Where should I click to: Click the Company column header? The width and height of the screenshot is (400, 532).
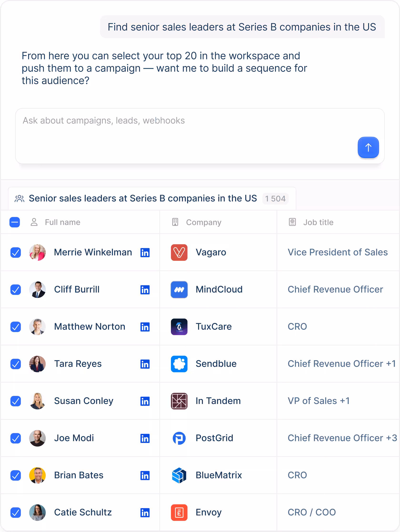pos(204,222)
